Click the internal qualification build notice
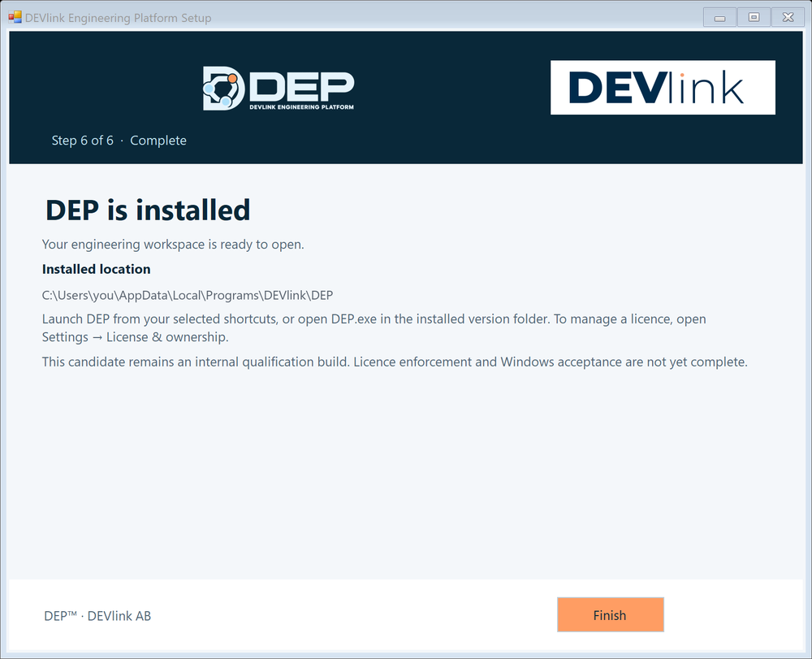 (x=395, y=362)
